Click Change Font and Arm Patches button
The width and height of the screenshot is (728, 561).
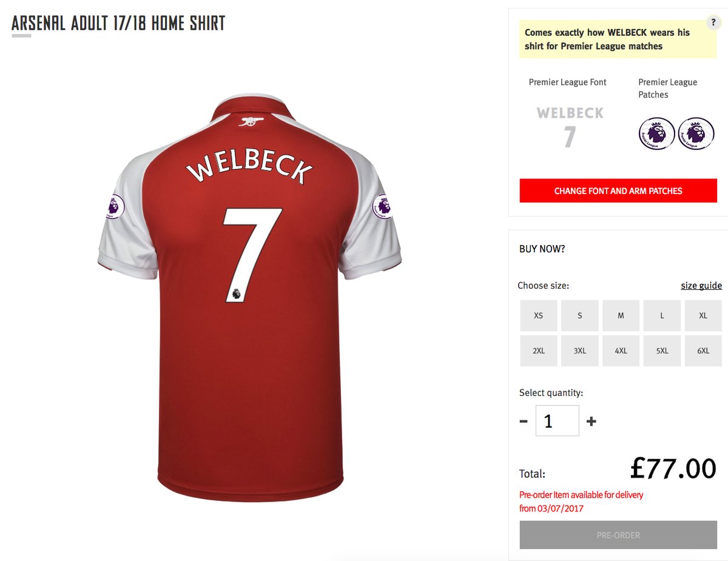[x=618, y=191]
